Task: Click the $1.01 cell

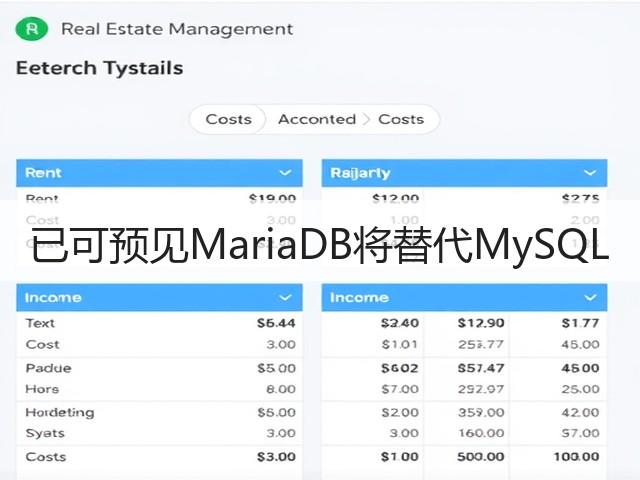Action: (x=400, y=344)
